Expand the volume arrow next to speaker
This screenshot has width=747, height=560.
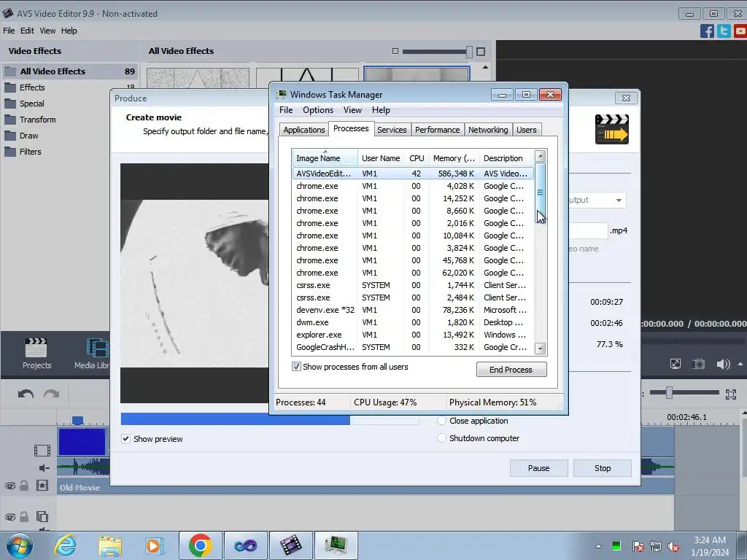[x=740, y=365]
